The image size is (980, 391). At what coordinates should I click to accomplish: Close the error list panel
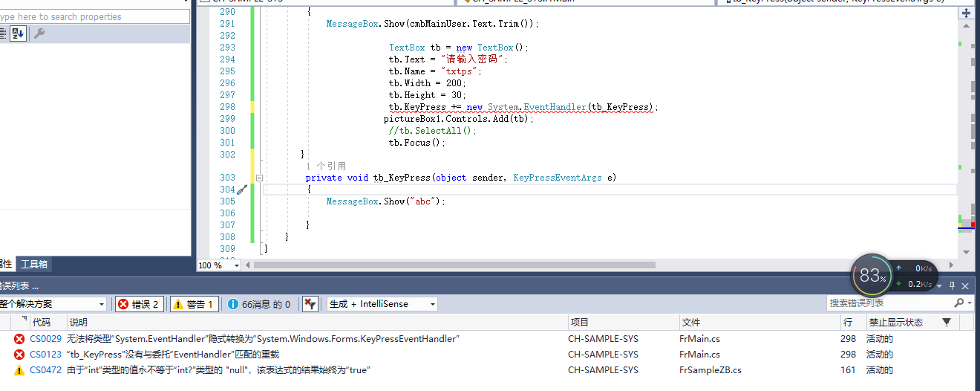click(966, 285)
